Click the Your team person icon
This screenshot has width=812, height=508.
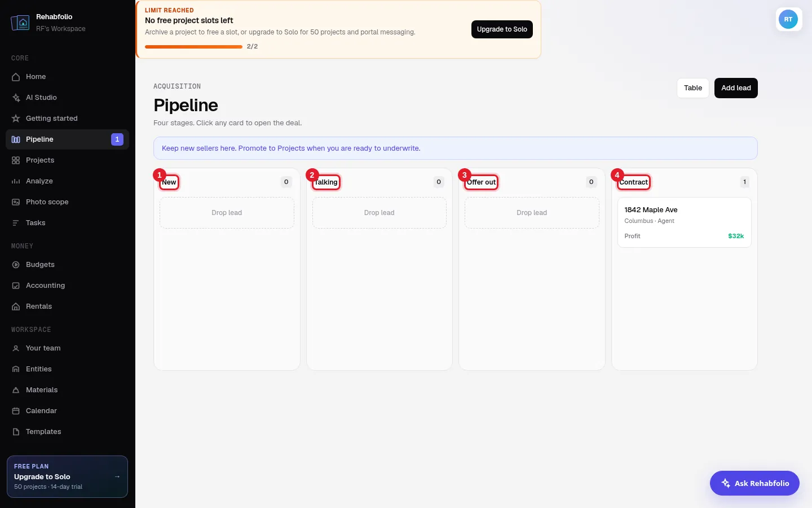coord(16,348)
